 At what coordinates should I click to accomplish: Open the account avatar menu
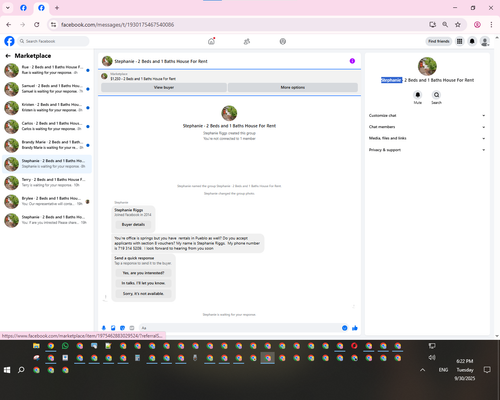pyautogui.click(x=485, y=41)
